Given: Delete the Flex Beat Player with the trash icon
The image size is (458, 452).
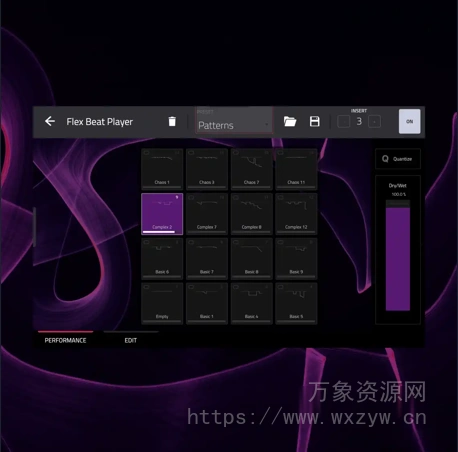Looking at the screenshot, I should click(x=172, y=121).
